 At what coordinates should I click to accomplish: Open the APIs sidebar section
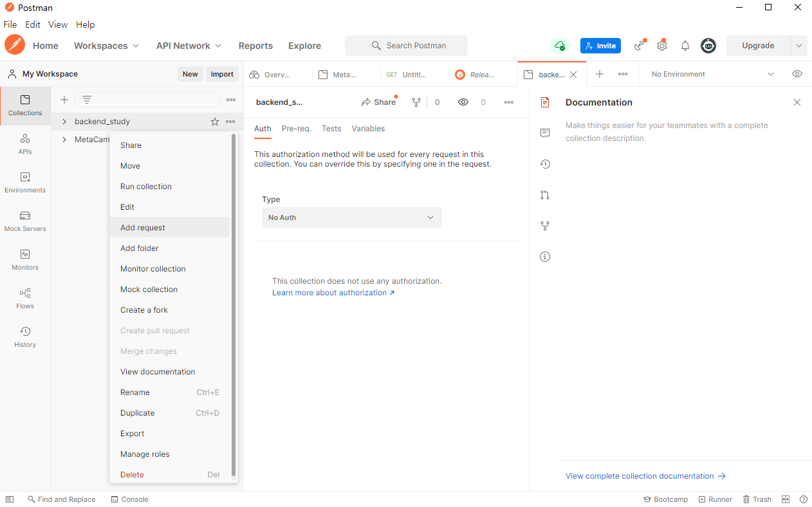25,144
